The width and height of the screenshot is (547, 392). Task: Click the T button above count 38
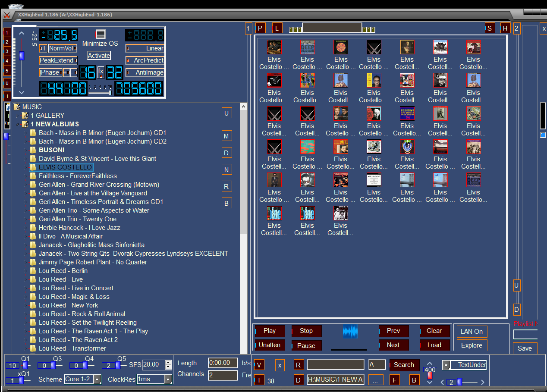pyautogui.click(x=259, y=380)
